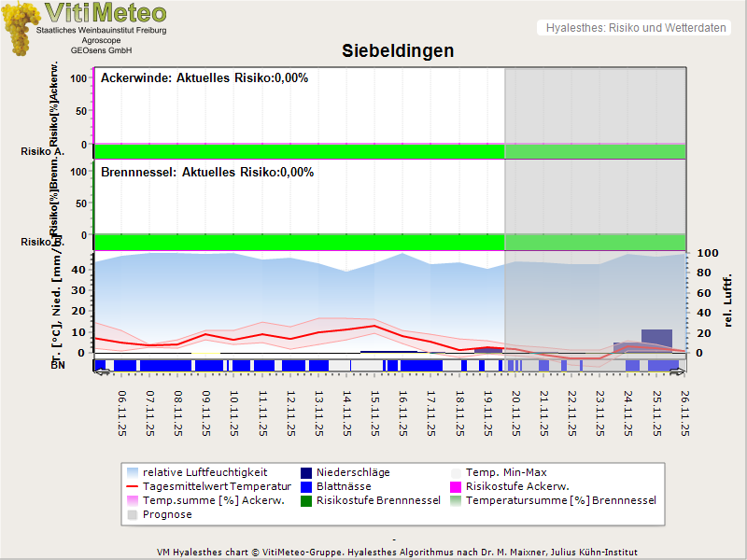Toggle the Temperatursumme [%] Brennnessel legend entry
This screenshot has width=747, height=560.
point(560,501)
